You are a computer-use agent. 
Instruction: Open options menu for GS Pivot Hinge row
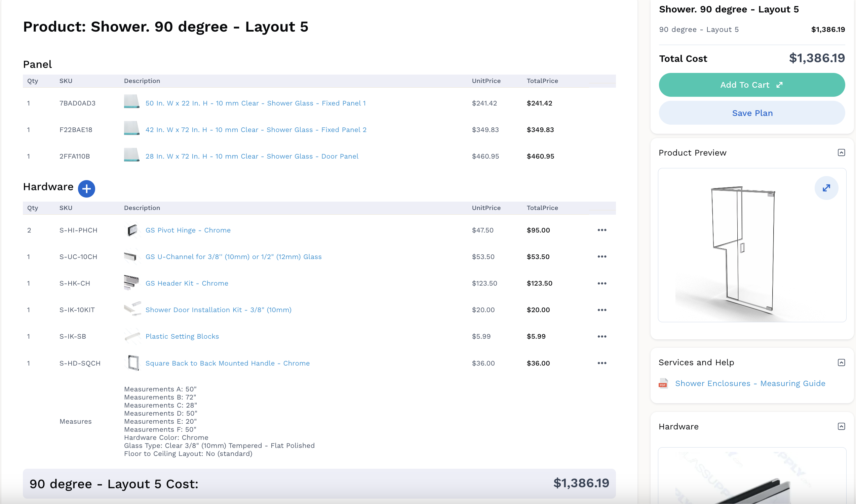(x=602, y=230)
